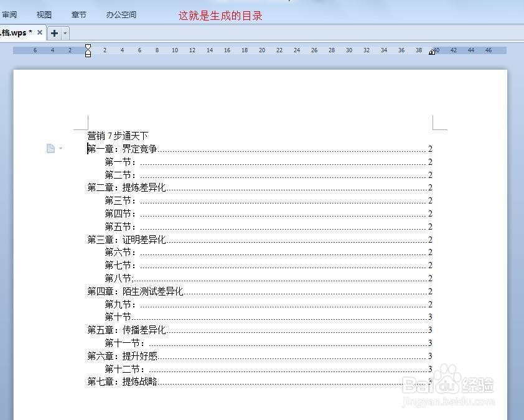
Task: Follow TOC entry 第三节
Action: point(268,200)
